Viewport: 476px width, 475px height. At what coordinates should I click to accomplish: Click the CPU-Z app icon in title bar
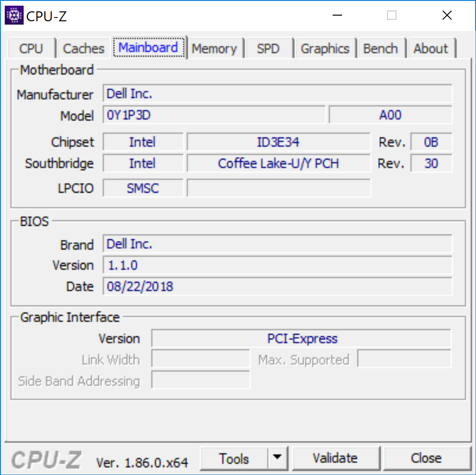(14, 15)
